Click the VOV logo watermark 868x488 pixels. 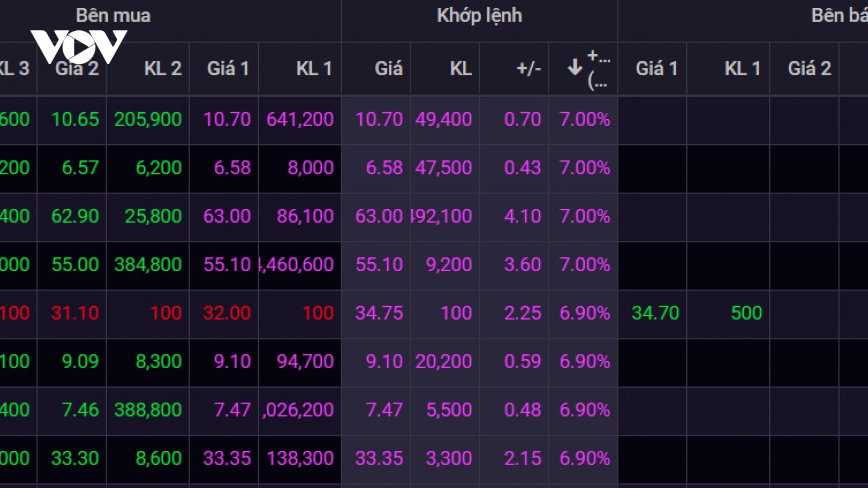(x=79, y=47)
